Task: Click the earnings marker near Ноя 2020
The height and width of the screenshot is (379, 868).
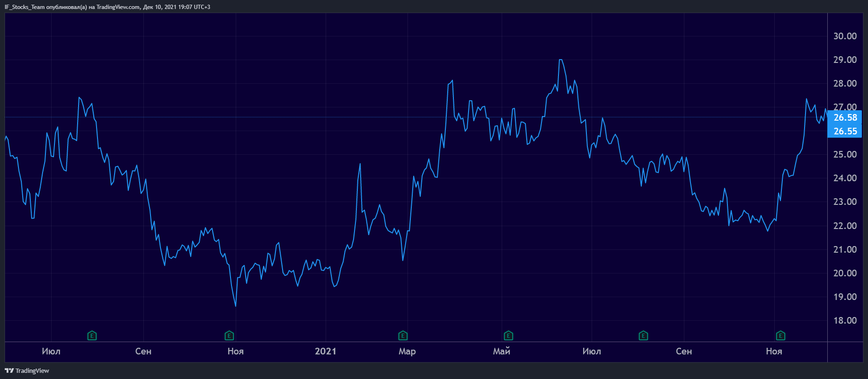Action: (229, 336)
